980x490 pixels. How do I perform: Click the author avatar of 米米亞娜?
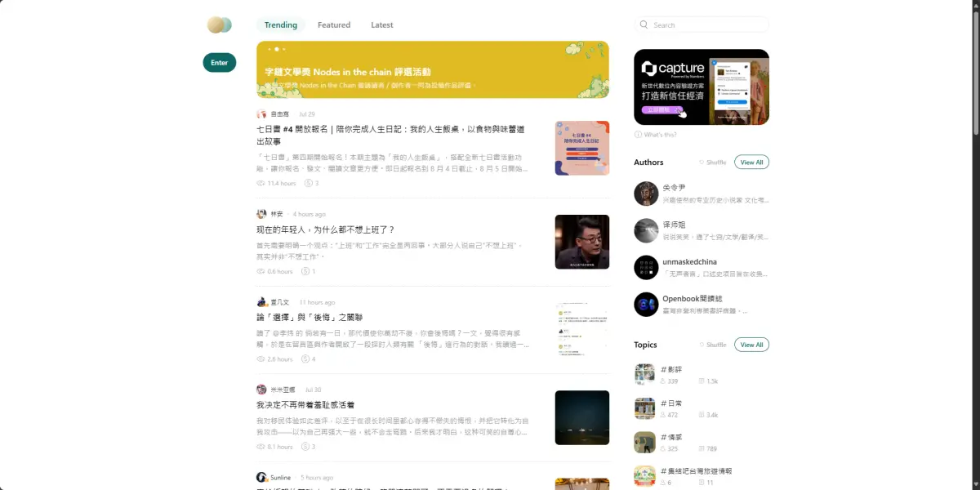(x=261, y=390)
